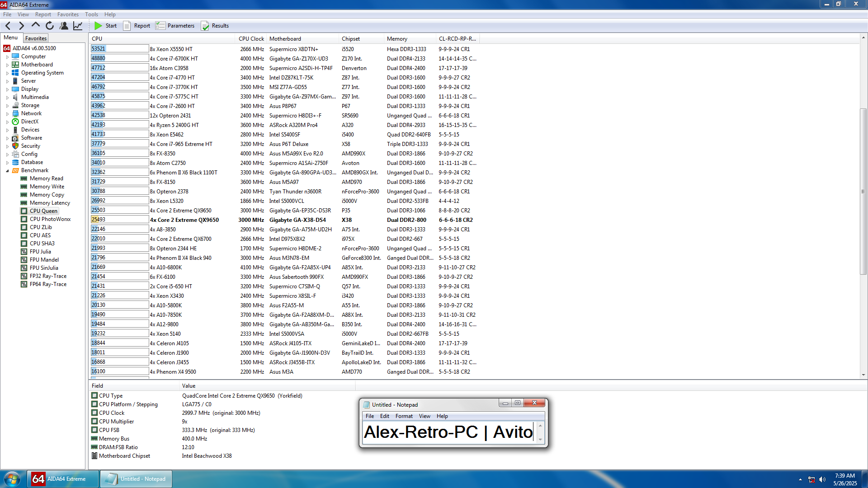Open the Tools menu
The width and height of the screenshot is (868, 488).
(91, 14)
